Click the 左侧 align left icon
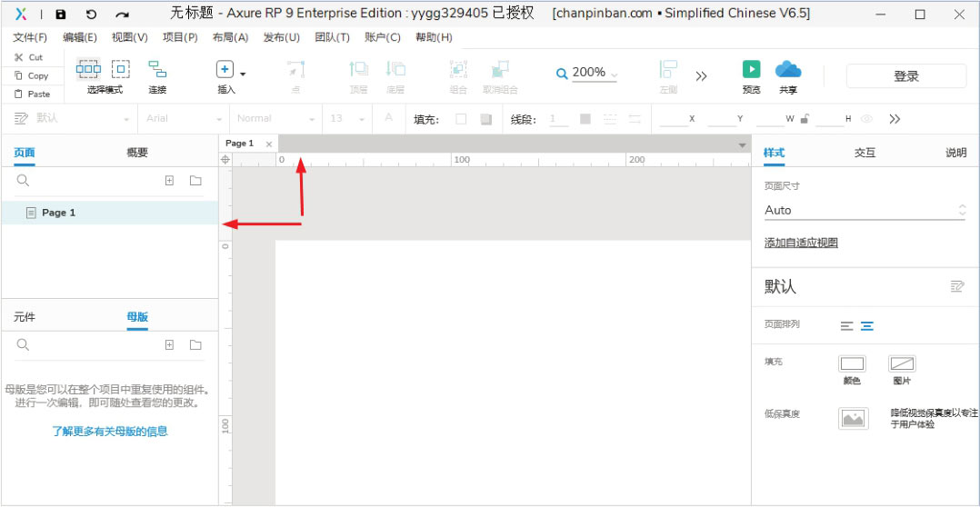The height and width of the screenshot is (507, 980). click(x=668, y=69)
